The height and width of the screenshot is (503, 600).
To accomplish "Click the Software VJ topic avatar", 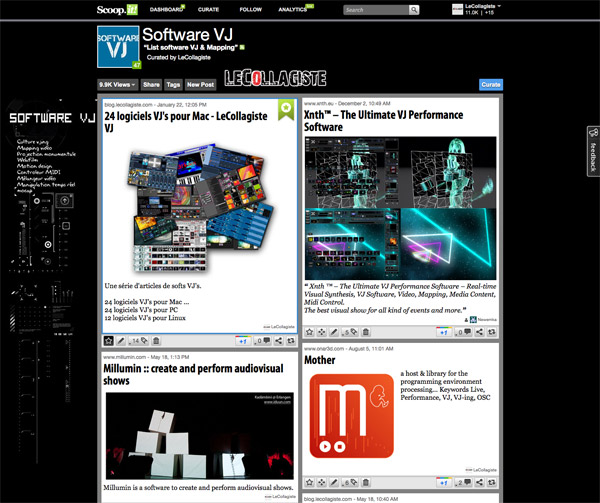I will [x=118, y=47].
